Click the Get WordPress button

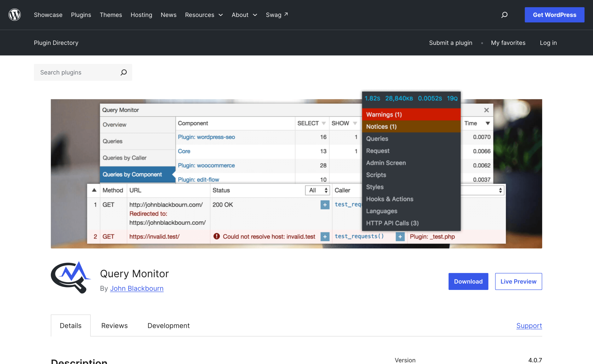555,15
